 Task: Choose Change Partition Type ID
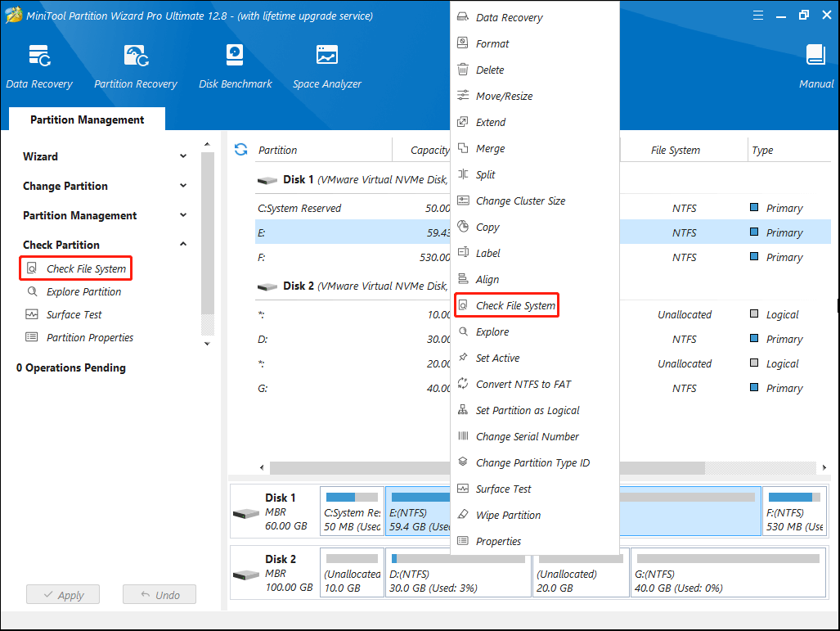535,462
